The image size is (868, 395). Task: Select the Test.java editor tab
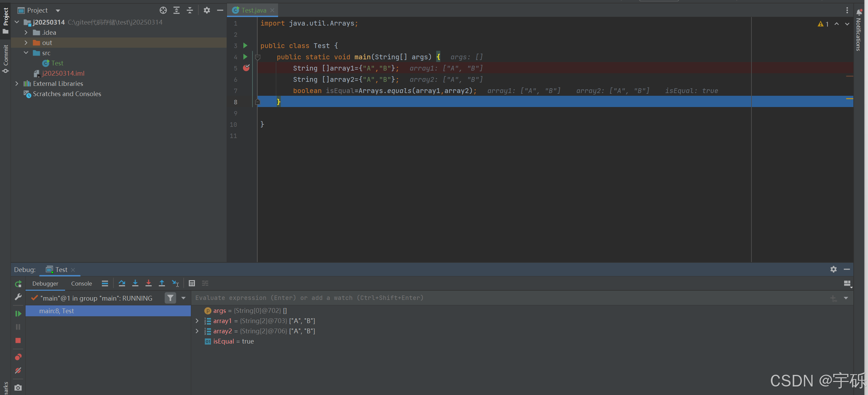click(254, 10)
